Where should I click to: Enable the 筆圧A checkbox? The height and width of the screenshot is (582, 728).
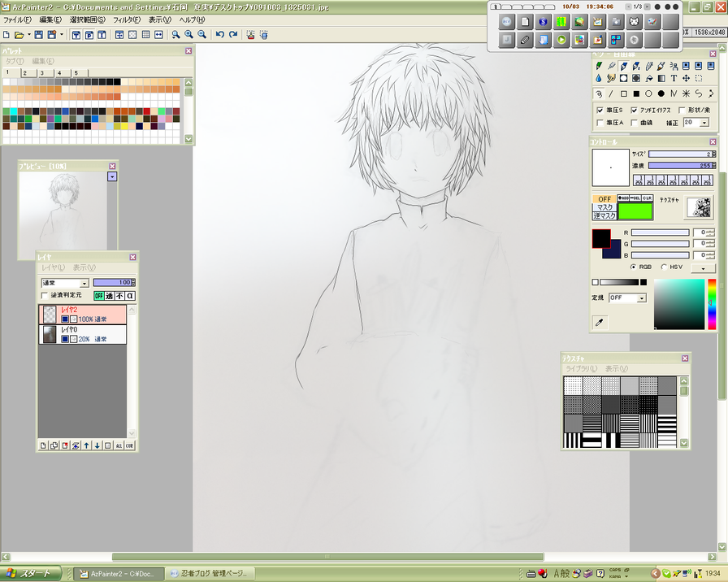[x=600, y=123]
